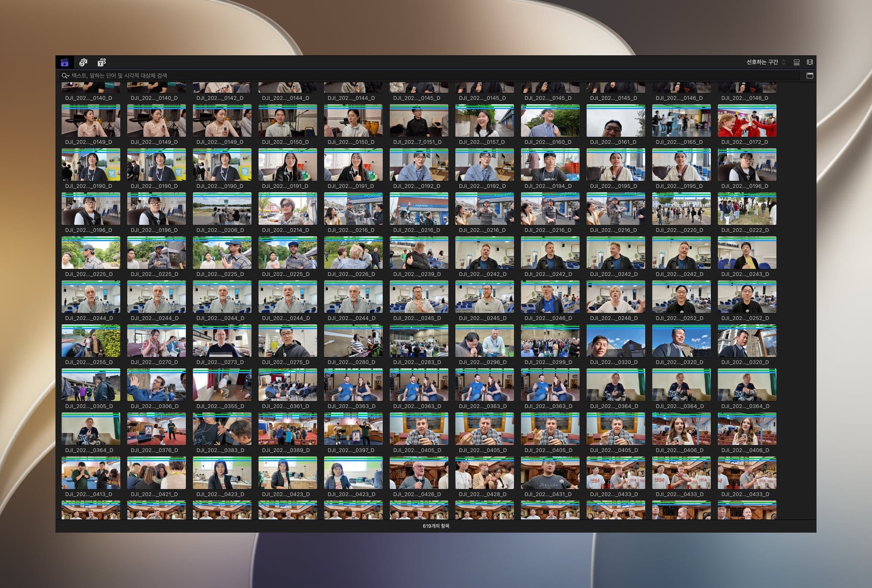Viewport: 872px width, 588px height.
Task: Select the DJI_202..._0426_D clip thumbnail
Action: (419, 473)
